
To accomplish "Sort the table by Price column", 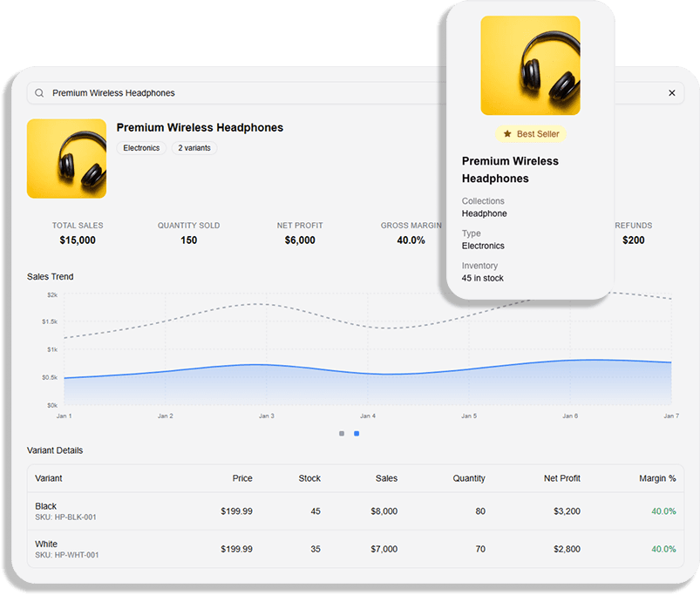I will 242,478.
